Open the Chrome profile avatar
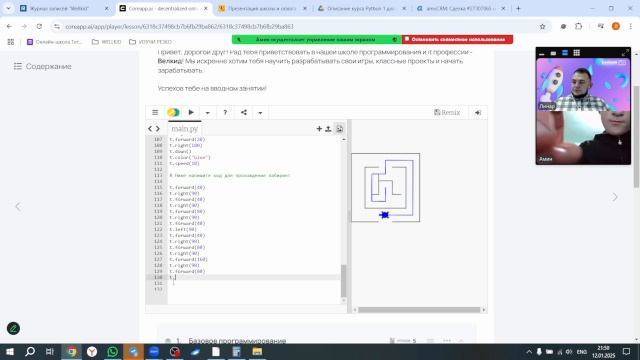 [616, 26]
